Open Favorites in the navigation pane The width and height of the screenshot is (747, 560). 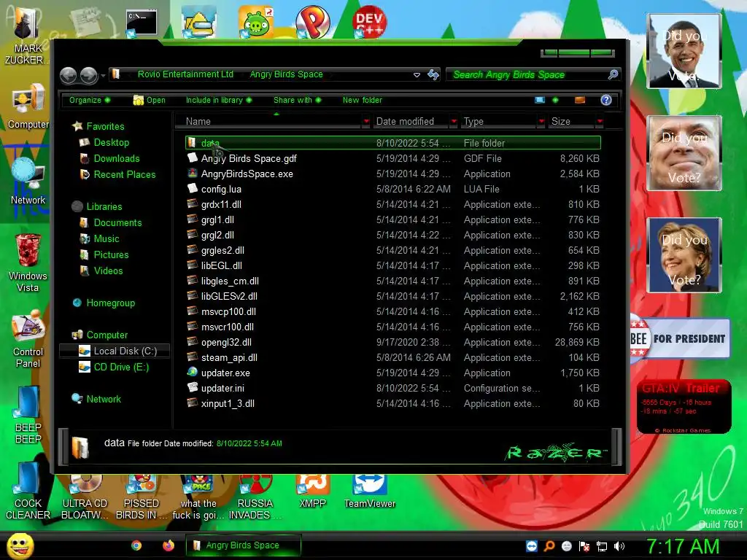tap(105, 126)
